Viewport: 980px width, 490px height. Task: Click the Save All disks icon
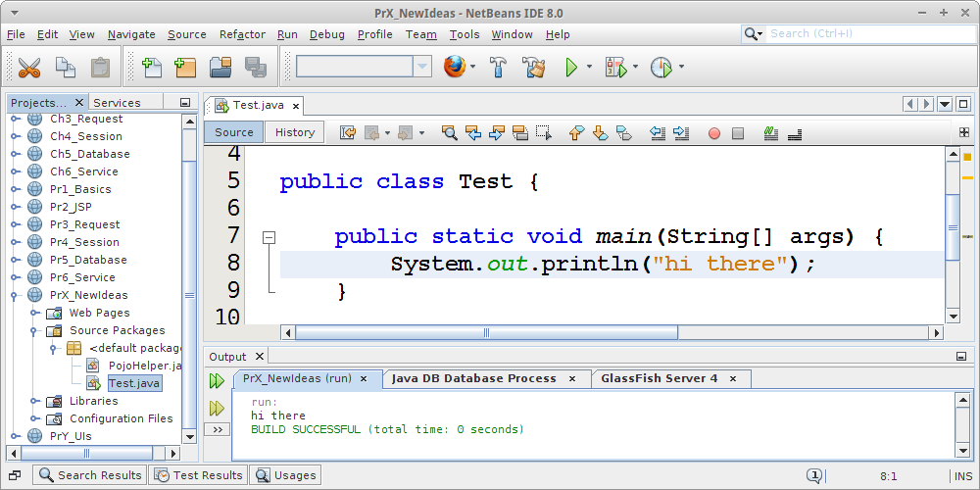(x=256, y=67)
